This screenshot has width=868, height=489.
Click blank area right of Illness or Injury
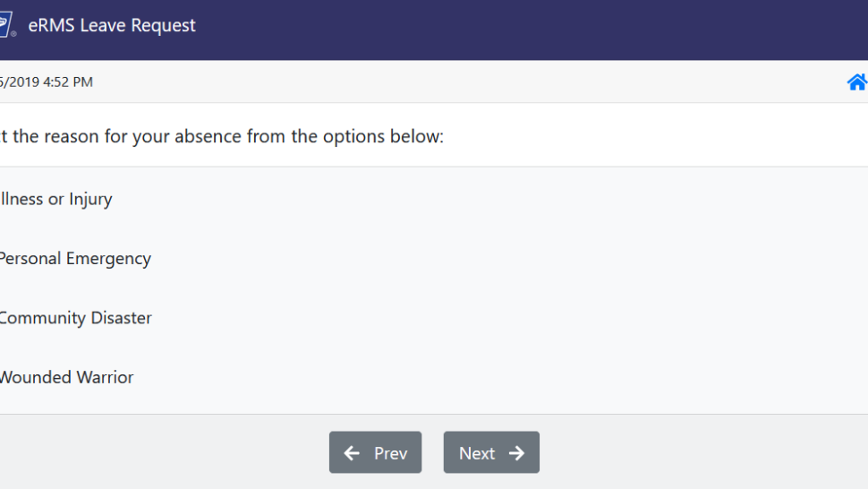tap(487, 199)
